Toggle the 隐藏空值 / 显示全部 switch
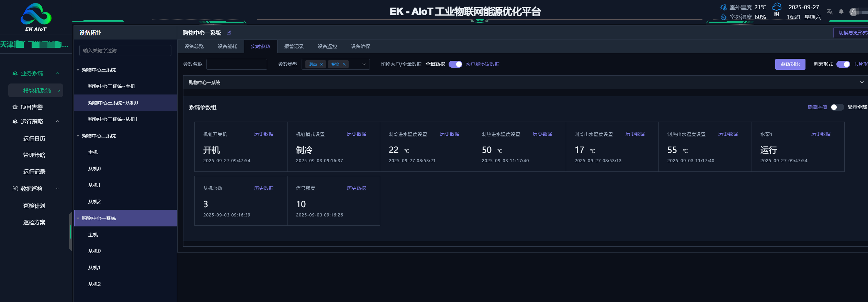The height and width of the screenshot is (302, 868). coord(837,107)
